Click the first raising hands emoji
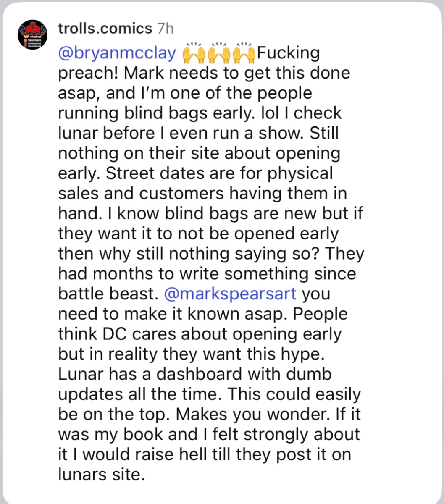This screenshot has height=504, width=444. (194, 53)
